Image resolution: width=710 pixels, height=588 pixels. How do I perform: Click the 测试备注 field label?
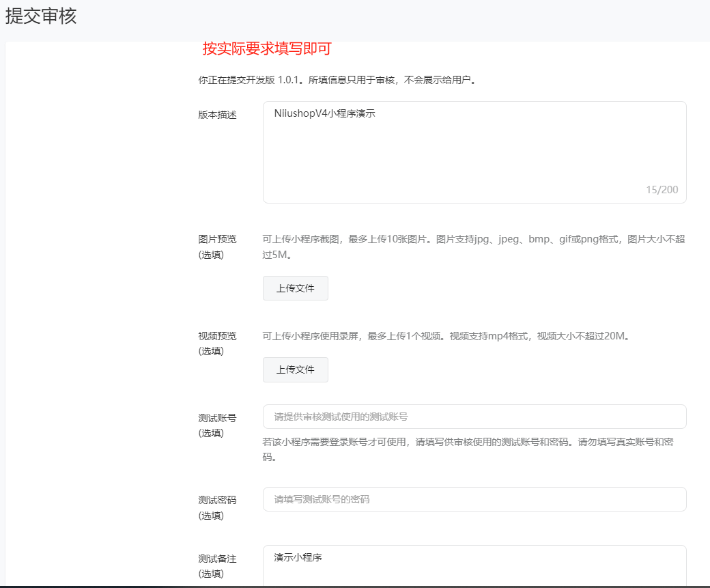click(x=217, y=559)
